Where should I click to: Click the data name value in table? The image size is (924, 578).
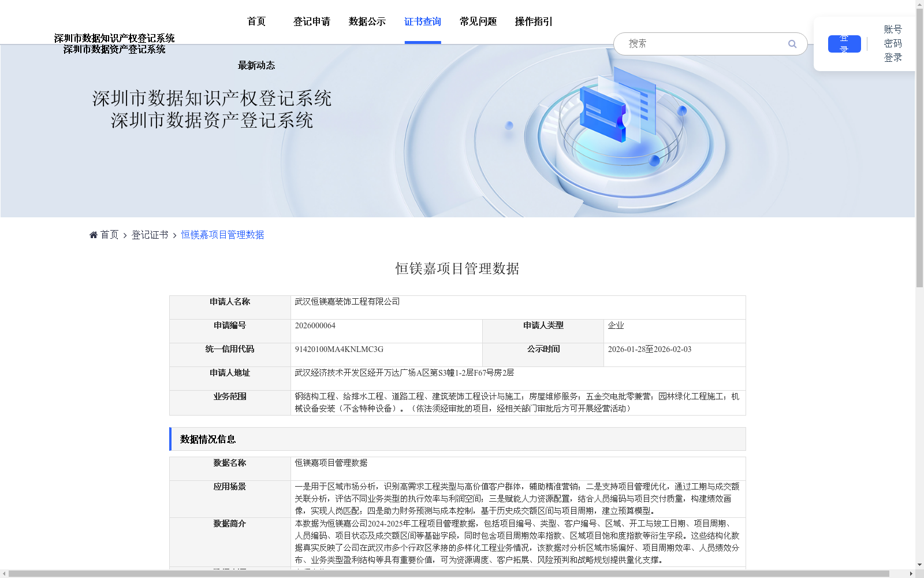pos(331,463)
